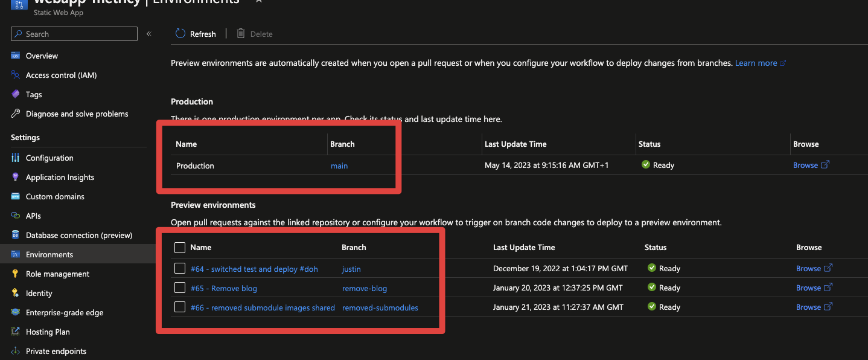
Task: Click the Environments sidebar icon
Action: pos(16,254)
